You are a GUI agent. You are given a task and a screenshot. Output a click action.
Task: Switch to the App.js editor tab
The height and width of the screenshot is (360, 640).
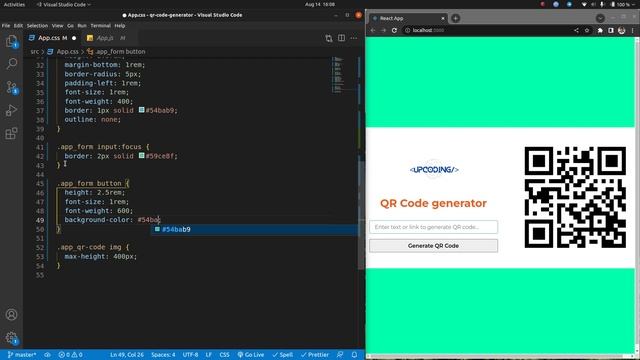[x=105, y=38]
